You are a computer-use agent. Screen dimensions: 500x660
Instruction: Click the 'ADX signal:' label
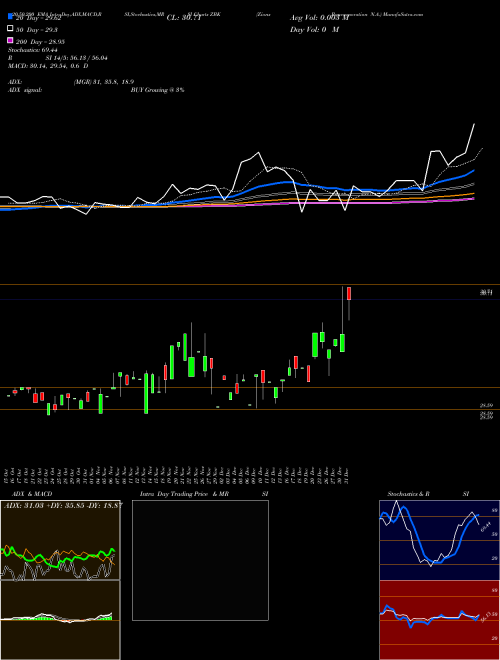25,90
